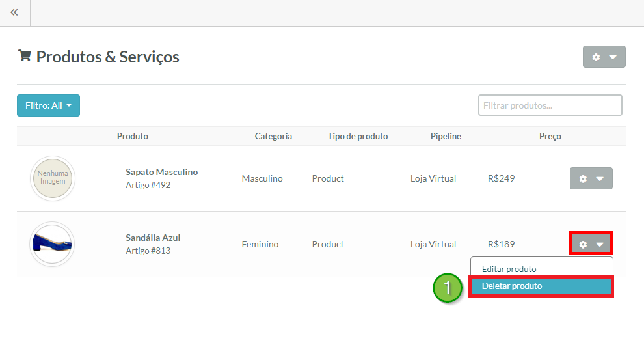This screenshot has height=360, width=644.
Task: Click the Pipeline column header
Action: 446,136
